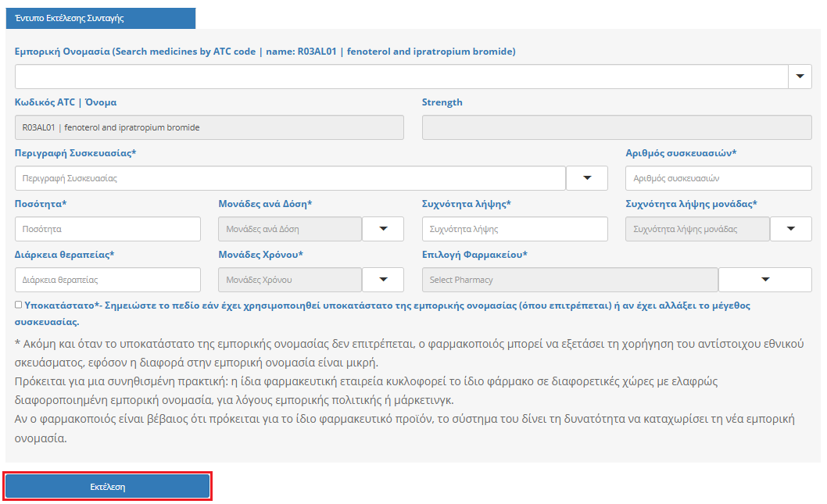
Task: Open the Εμπορική Ονομασία dropdown arrow
Action: point(800,77)
